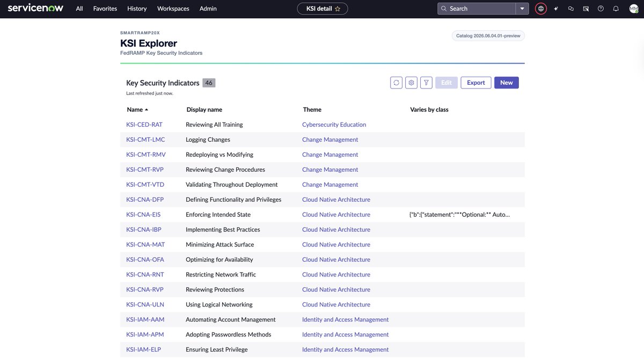The height and width of the screenshot is (358, 644).
Task: Click the search magnifier icon
Action: (444, 9)
